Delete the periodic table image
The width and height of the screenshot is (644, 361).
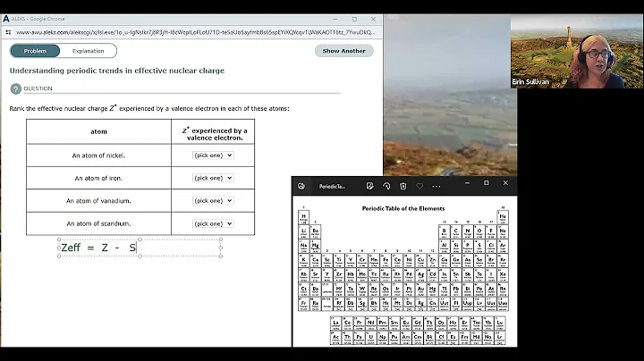(x=402, y=186)
